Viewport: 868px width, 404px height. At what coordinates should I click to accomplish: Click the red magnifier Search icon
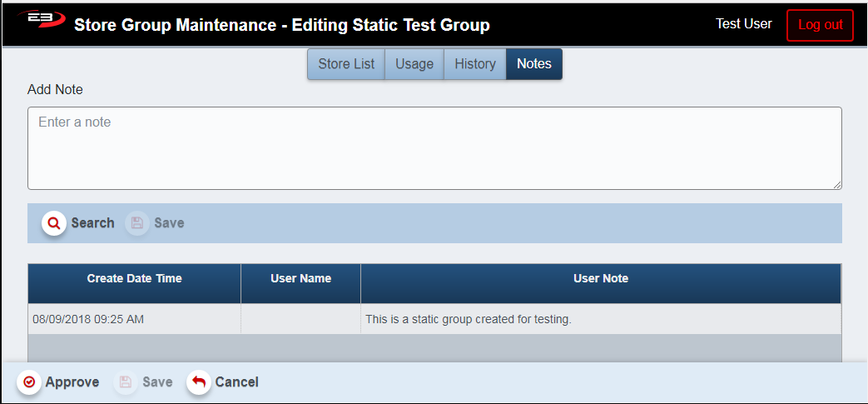click(x=54, y=223)
